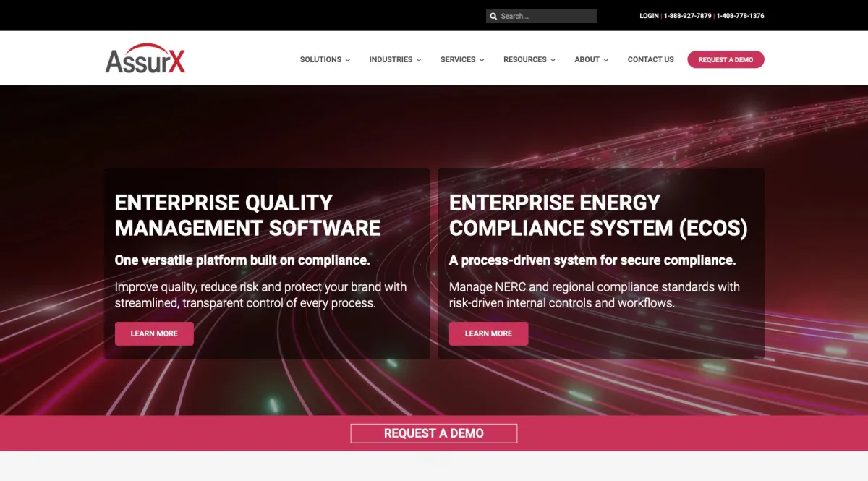Go to the CONTACT US page

[x=650, y=60]
